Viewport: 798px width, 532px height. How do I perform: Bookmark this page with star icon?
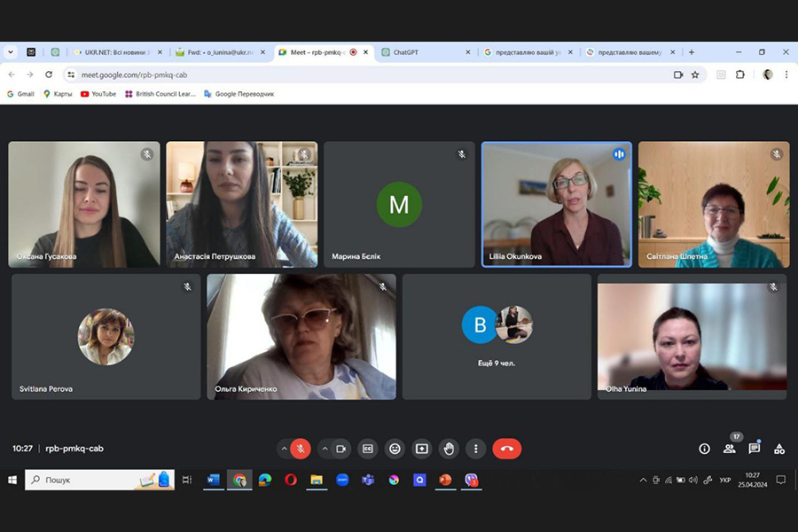click(x=695, y=74)
